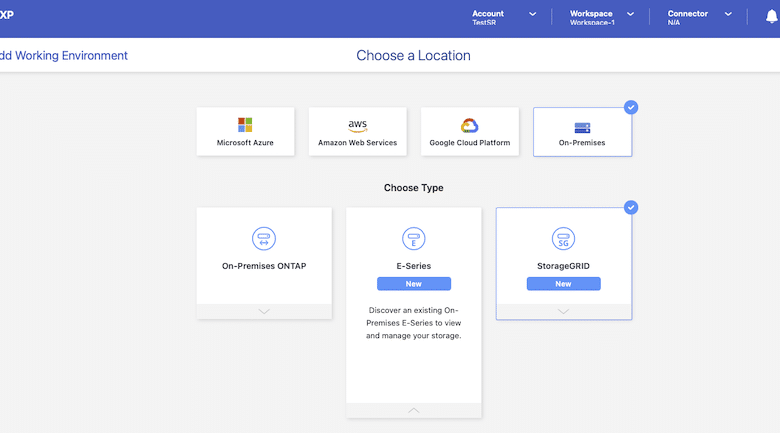Click the selected checkmark on StorageGRID card
780x433 pixels.
point(631,208)
